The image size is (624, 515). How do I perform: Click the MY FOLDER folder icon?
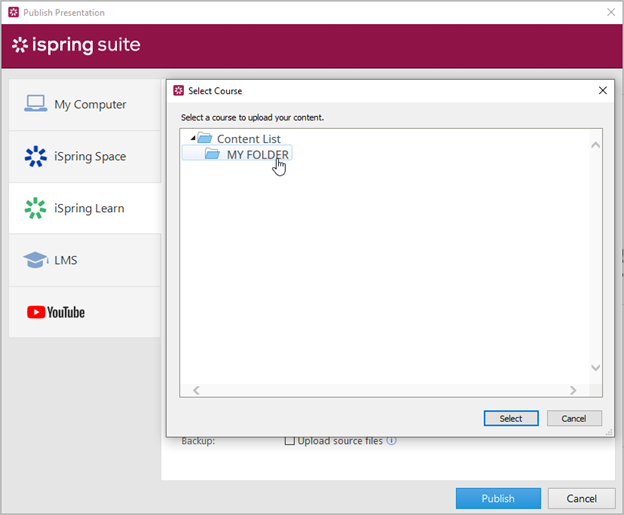click(212, 154)
